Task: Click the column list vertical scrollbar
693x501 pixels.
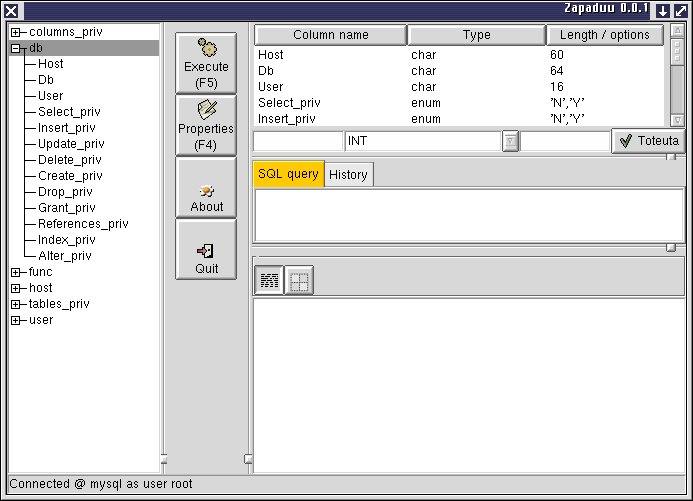Action: (675, 75)
